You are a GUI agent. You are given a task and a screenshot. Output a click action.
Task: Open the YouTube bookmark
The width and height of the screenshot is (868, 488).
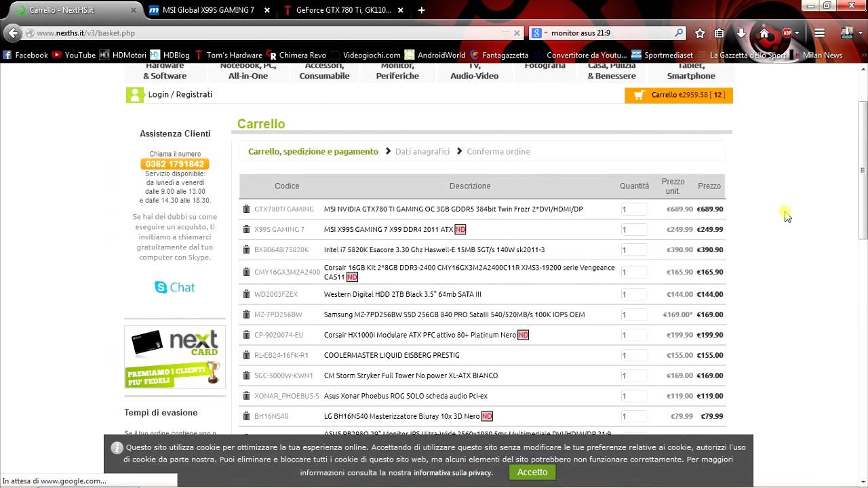coord(74,55)
